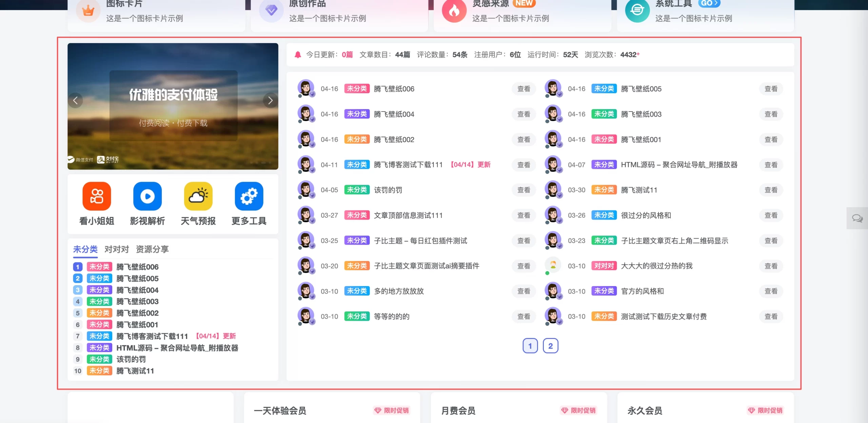868x423 pixels.
Task: Click 查看 for 很过分的风格和
Action: [771, 215]
